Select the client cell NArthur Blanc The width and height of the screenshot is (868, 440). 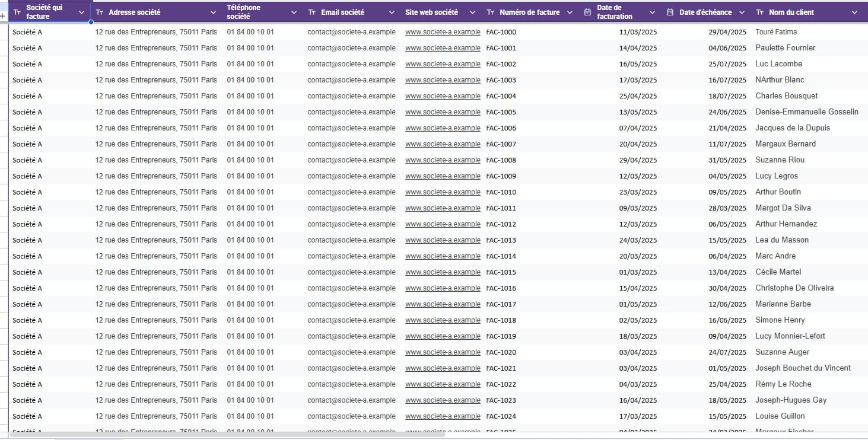click(780, 80)
